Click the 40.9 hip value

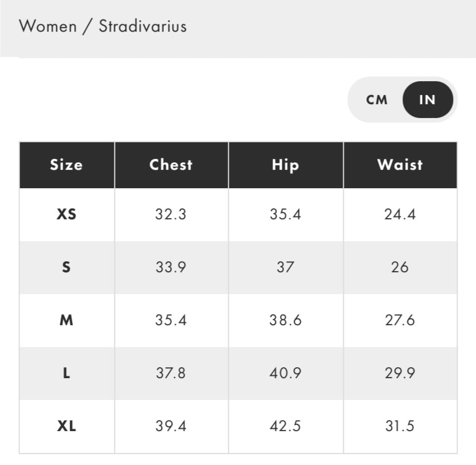[x=286, y=373]
